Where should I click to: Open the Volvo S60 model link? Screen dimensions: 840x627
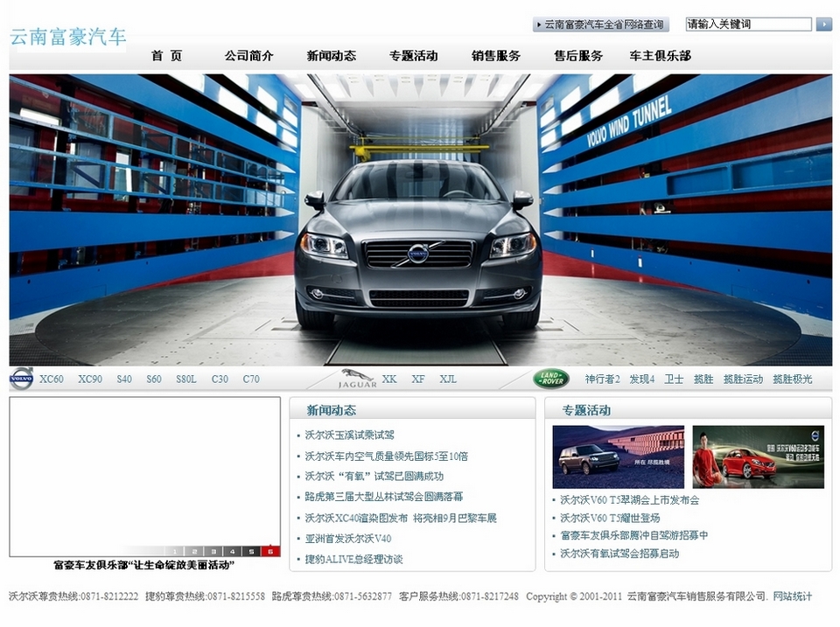point(154,380)
